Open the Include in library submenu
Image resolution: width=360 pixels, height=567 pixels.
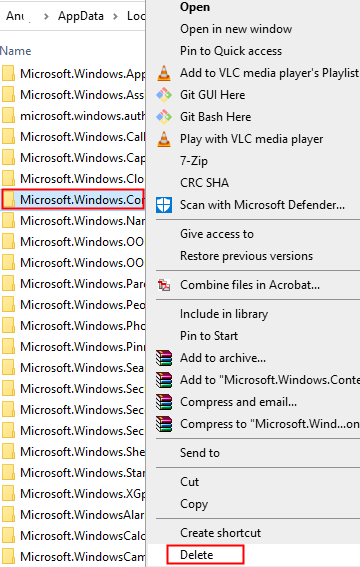[224, 314]
